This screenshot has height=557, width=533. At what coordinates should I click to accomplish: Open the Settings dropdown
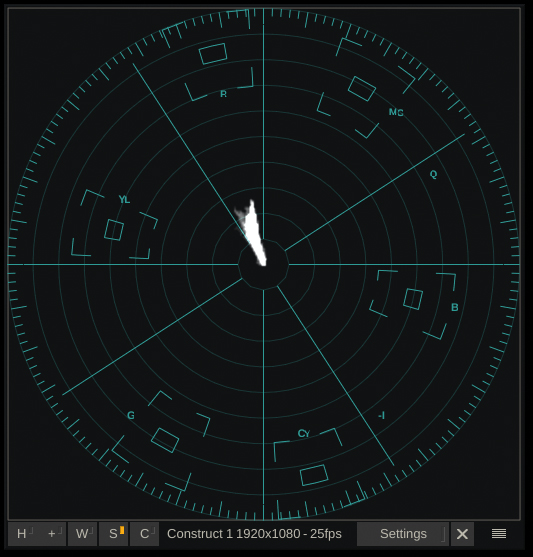(x=403, y=534)
